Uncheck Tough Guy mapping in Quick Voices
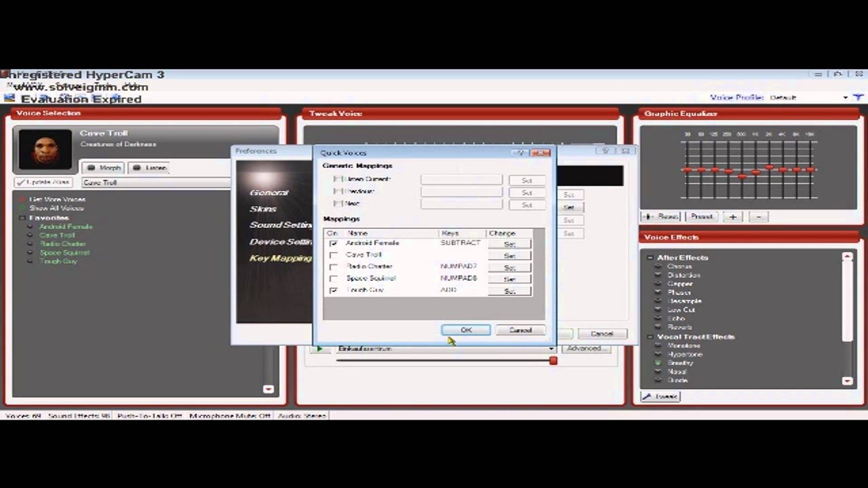 tap(333, 290)
